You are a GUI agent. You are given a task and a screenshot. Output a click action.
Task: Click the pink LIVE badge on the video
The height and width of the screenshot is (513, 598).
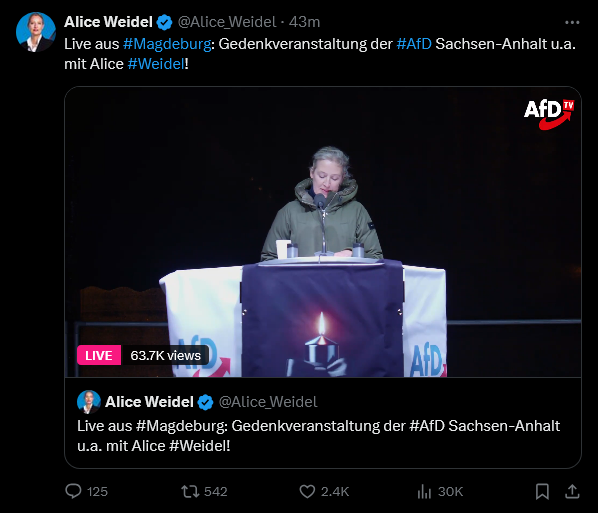(x=99, y=355)
